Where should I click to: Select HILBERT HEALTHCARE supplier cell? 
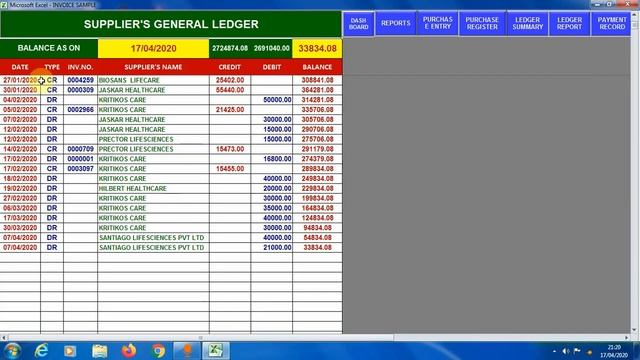tap(153, 189)
